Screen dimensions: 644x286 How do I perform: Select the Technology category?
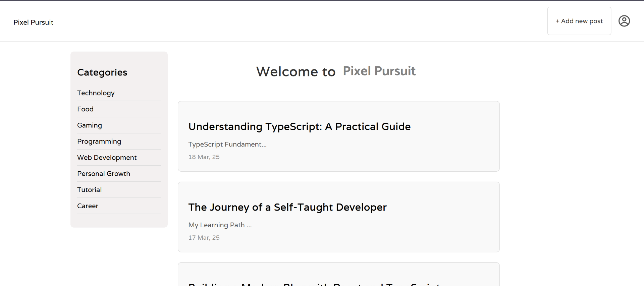pos(96,93)
